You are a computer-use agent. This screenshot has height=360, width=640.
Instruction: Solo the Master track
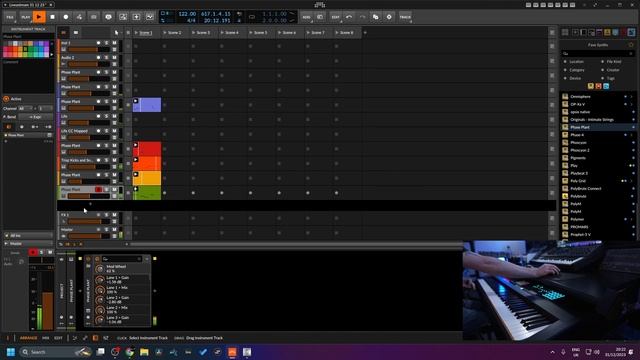107,230
